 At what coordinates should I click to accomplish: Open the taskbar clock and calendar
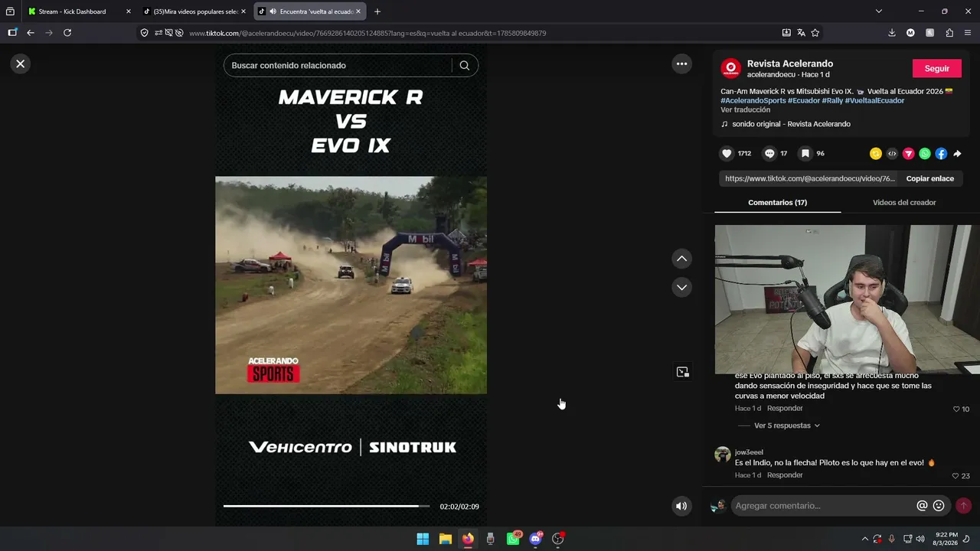coord(946,539)
